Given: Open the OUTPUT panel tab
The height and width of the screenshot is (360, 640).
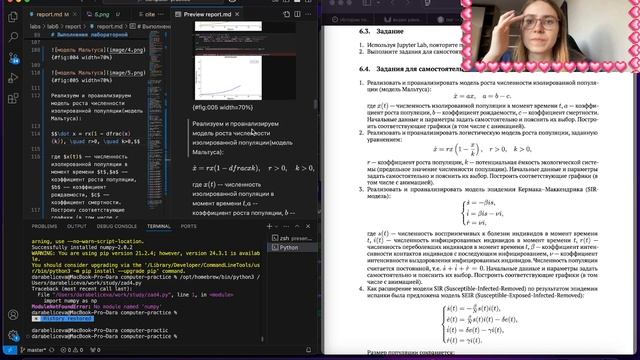Looking at the screenshot, I should (x=77, y=226).
